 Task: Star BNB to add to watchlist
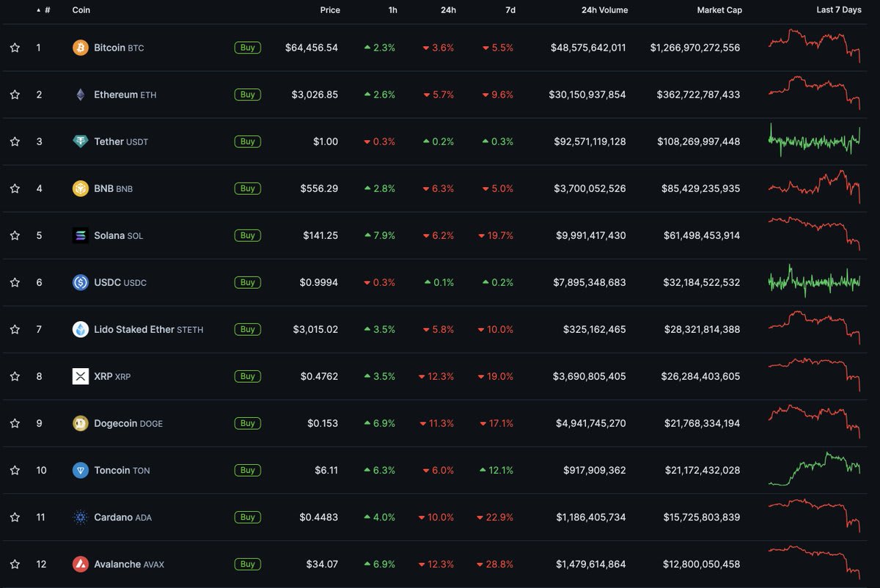15,188
